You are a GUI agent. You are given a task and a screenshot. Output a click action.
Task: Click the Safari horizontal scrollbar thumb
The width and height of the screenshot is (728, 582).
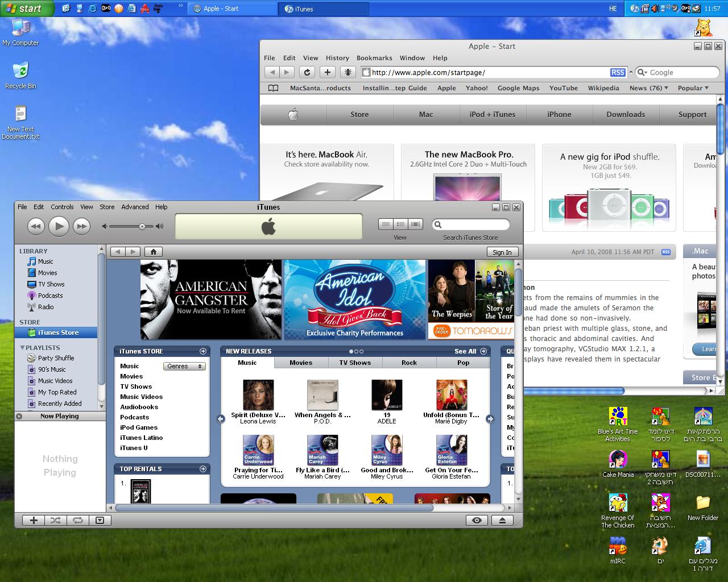point(573,391)
